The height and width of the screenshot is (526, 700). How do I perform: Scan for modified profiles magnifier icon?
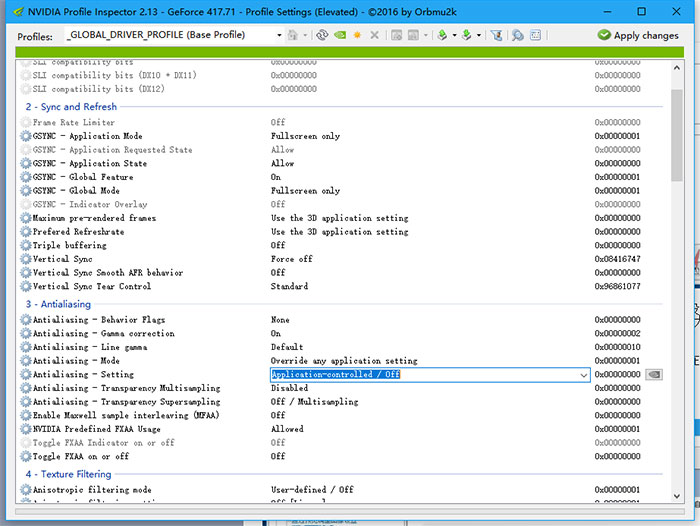(518, 35)
